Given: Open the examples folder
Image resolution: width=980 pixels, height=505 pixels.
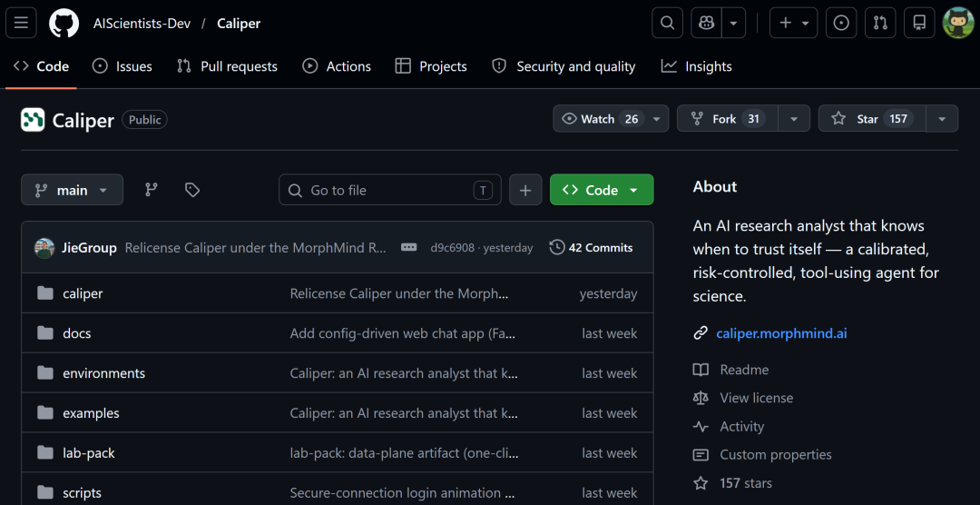Looking at the screenshot, I should (91, 413).
